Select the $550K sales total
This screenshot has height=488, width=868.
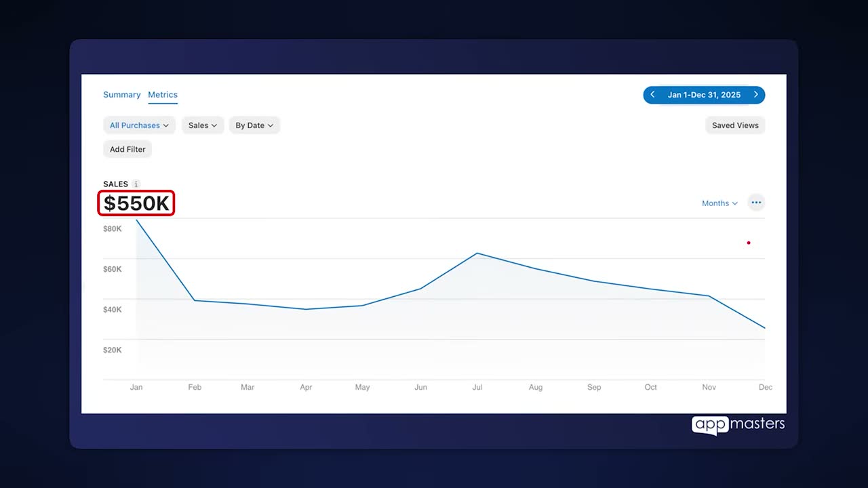(x=136, y=203)
